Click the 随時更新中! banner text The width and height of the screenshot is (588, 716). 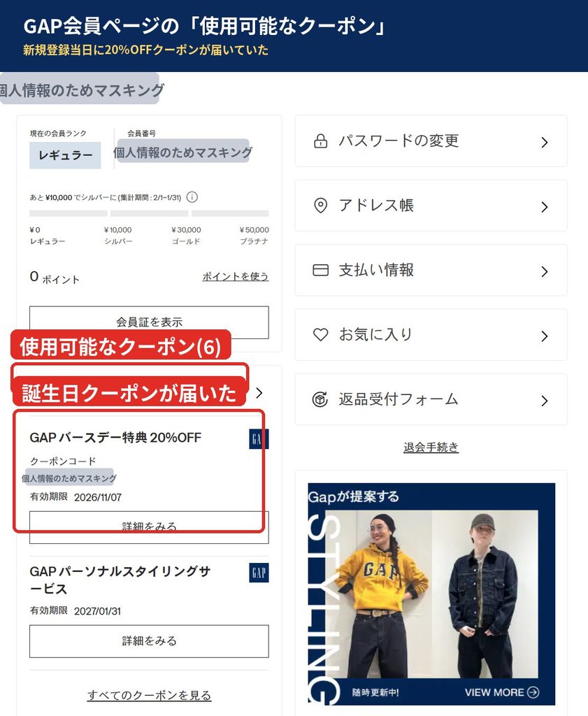(x=375, y=692)
